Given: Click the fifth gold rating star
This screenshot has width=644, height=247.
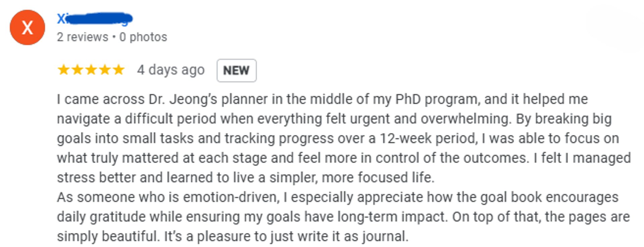Looking at the screenshot, I should click(118, 70).
